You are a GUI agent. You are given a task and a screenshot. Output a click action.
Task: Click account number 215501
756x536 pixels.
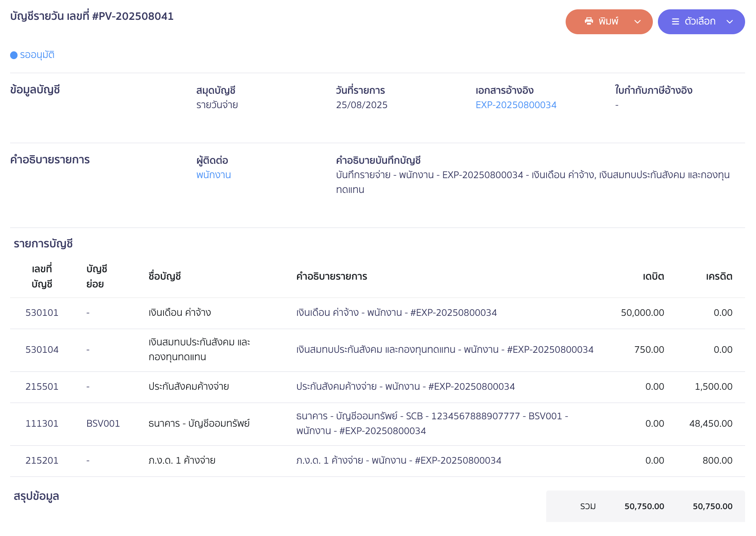42,387
